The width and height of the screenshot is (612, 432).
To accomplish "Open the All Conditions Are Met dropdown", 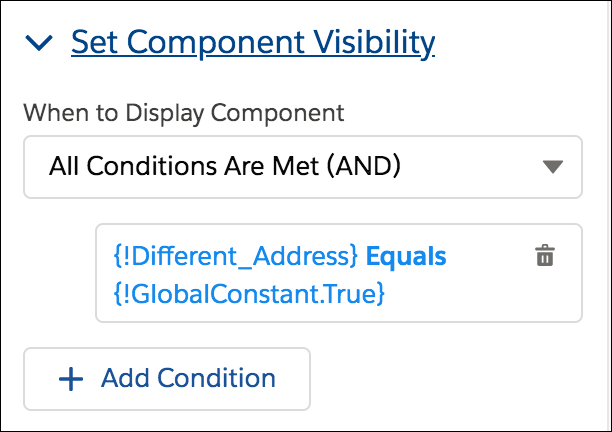I will (x=303, y=167).
